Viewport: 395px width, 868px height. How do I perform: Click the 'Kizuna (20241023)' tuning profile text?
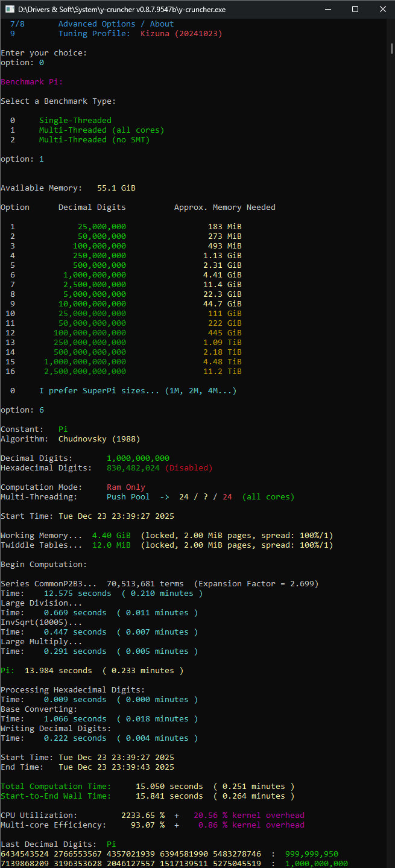(x=181, y=34)
